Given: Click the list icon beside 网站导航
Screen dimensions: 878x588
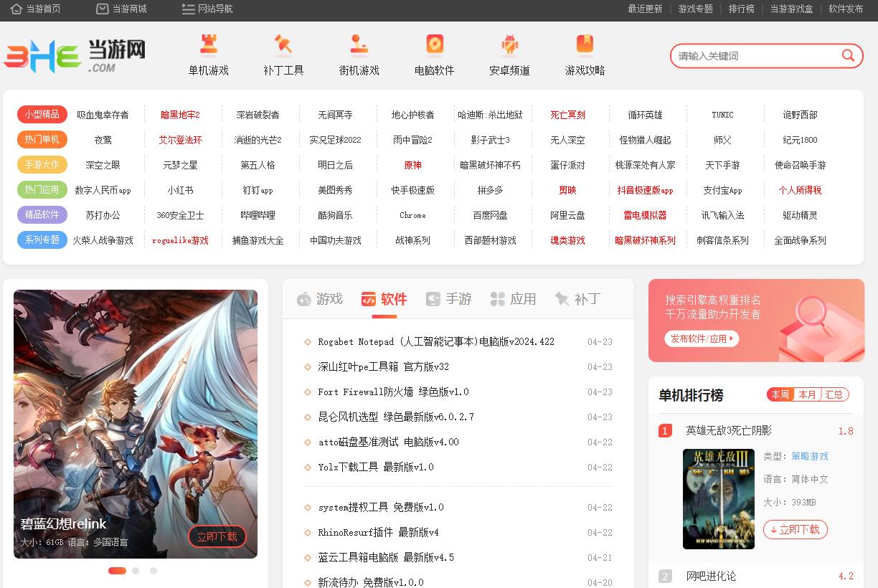Looking at the screenshot, I should (189, 9).
